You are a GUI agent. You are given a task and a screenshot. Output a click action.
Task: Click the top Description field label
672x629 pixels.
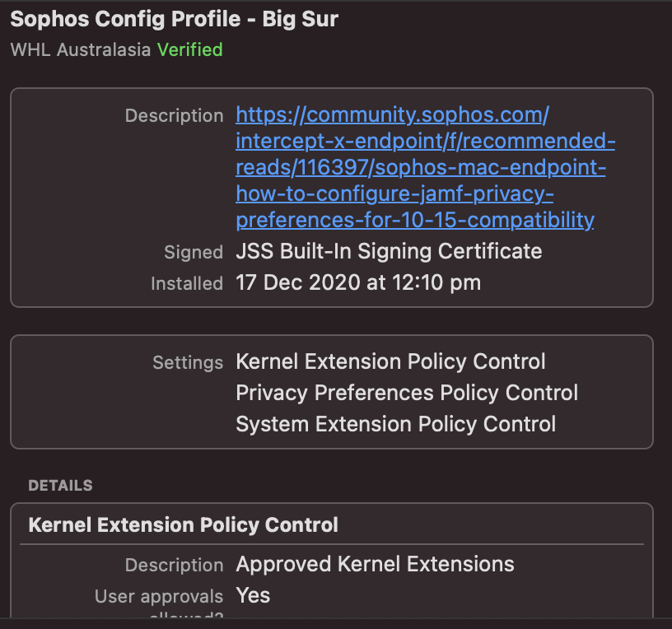pos(174,116)
